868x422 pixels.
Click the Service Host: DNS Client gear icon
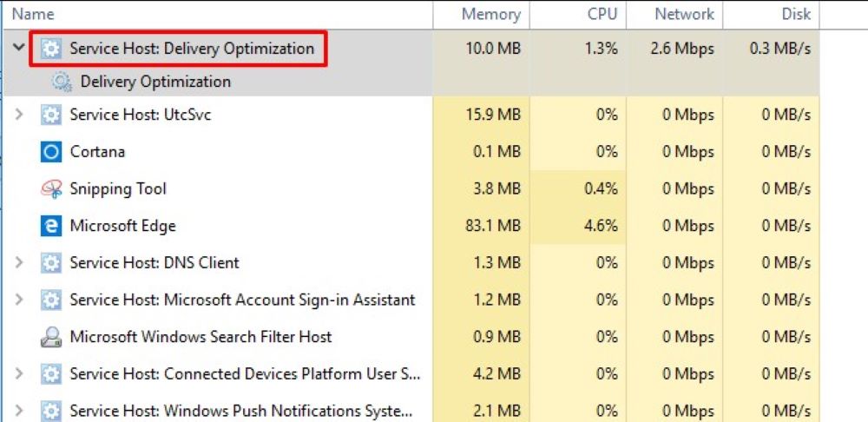coord(51,263)
